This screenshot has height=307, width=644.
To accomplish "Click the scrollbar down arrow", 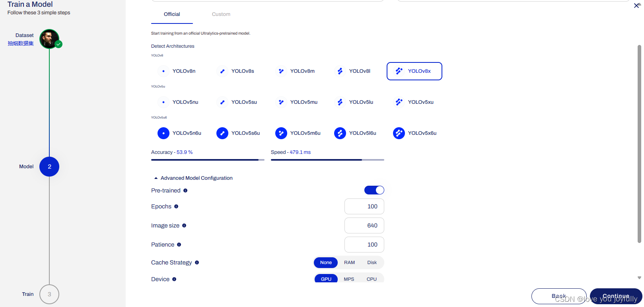I will [x=640, y=278].
